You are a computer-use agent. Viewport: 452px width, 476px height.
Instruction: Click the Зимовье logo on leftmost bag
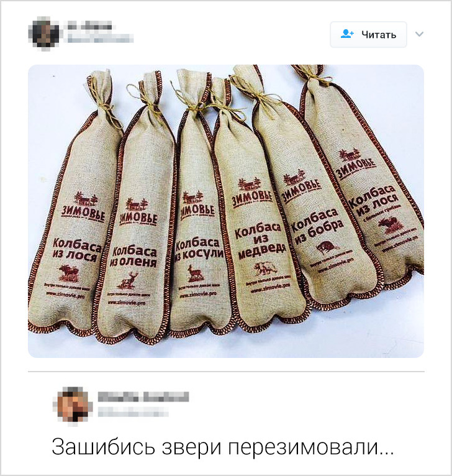[83, 206]
